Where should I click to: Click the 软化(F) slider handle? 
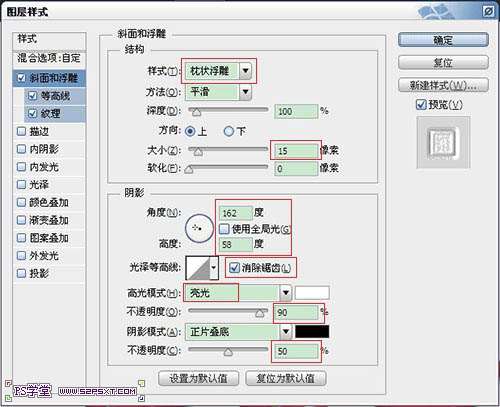point(189,169)
